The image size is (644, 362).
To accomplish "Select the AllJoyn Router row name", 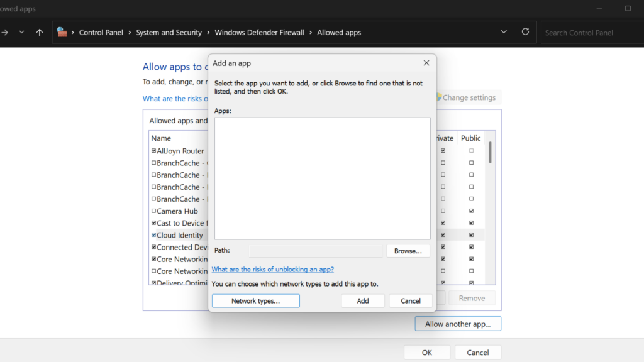I will click(x=180, y=151).
